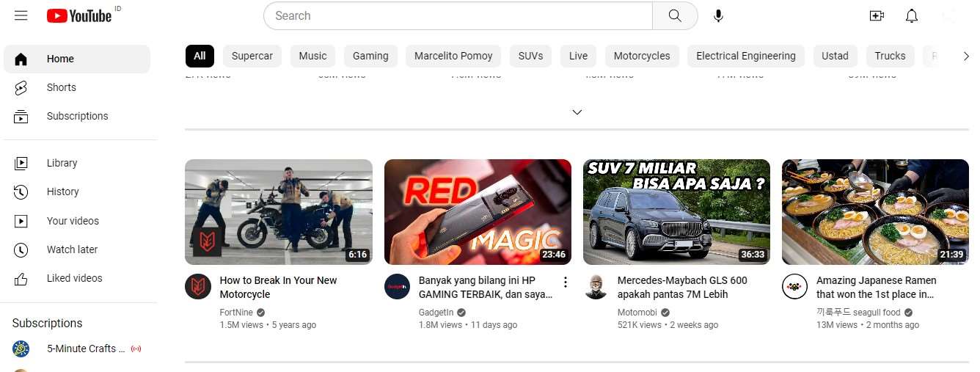Open title Mercedes-Maybach GLS 600
This screenshot has width=980, height=372.
682,288
